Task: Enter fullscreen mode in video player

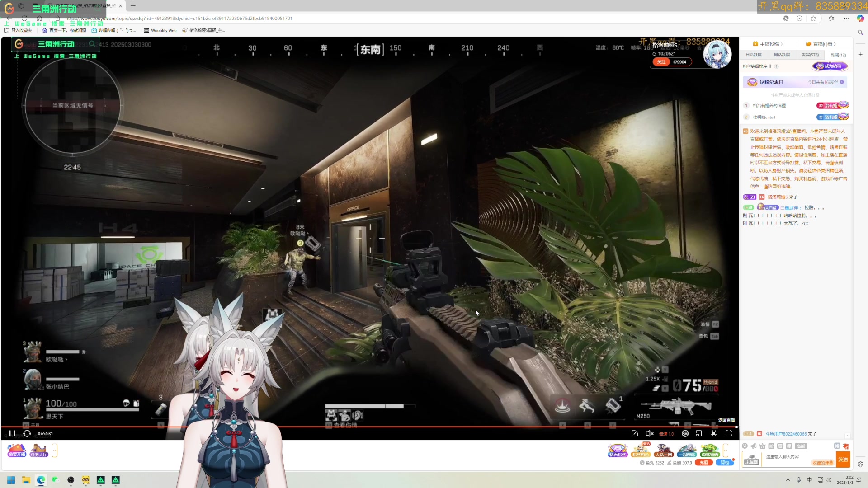Action: coord(729,433)
